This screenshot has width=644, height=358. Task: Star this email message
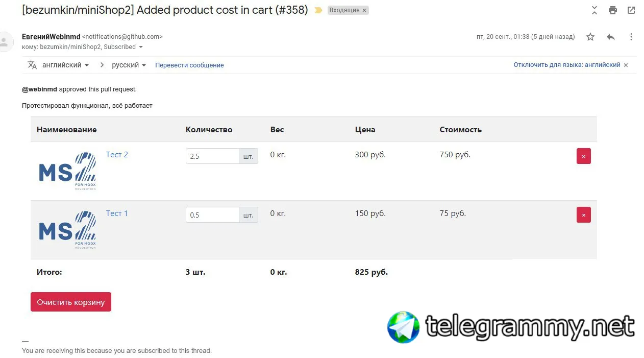(590, 37)
